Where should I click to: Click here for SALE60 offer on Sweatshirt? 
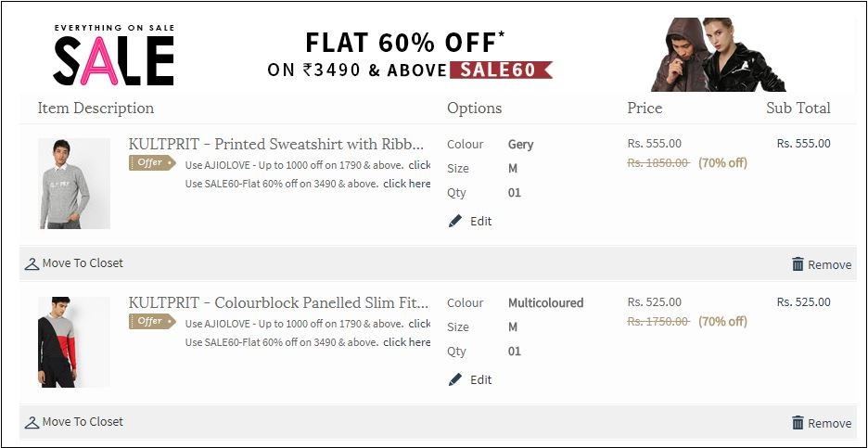[406, 184]
